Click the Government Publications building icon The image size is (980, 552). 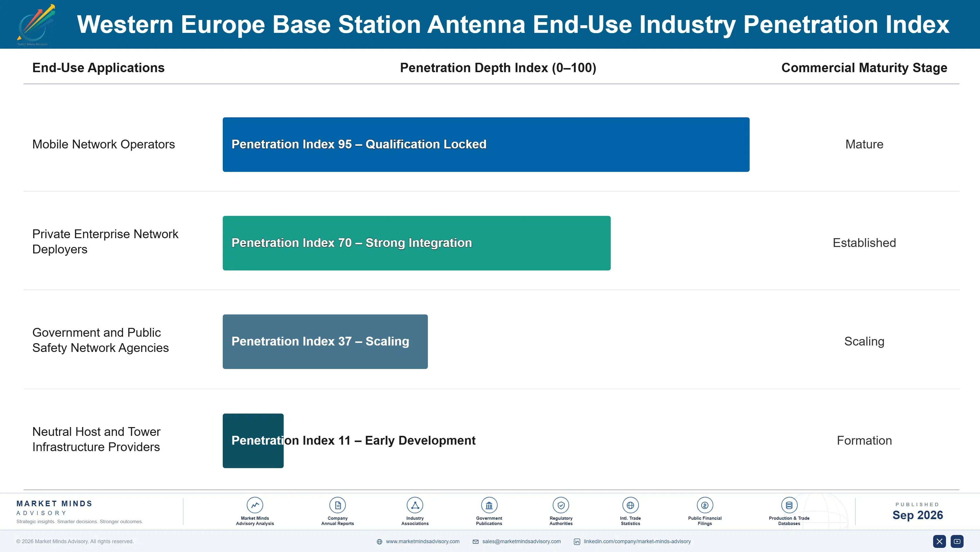pyautogui.click(x=489, y=505)
